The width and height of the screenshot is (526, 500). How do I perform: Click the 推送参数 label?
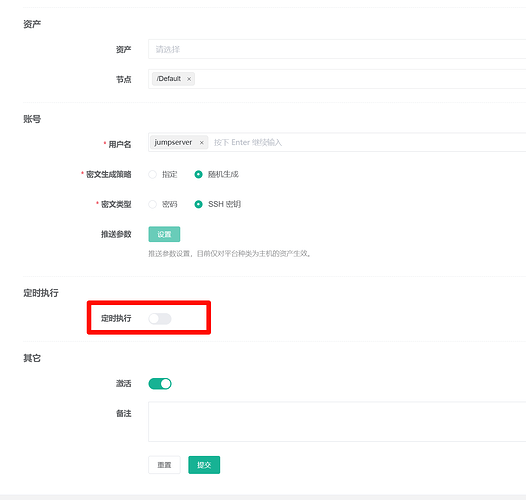[116, 234]
